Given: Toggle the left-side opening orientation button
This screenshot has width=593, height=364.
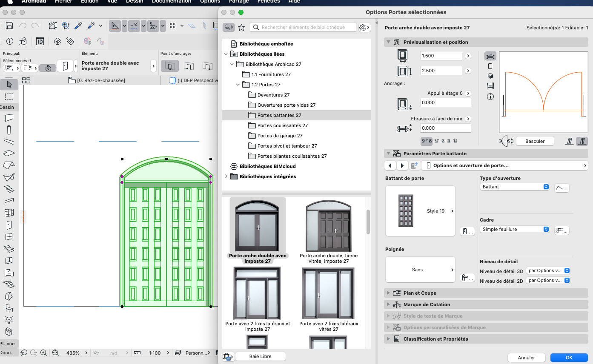Looking at the screenshot, I should (570, 141).
